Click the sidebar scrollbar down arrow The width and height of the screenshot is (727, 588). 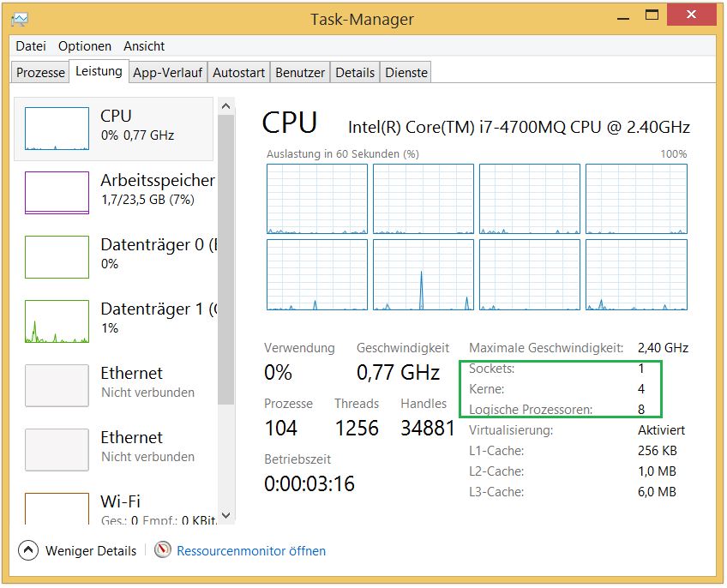pyautogui.click(x=226, y=516)
